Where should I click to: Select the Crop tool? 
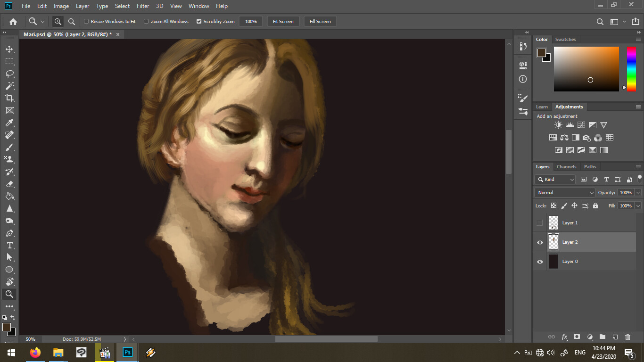pyautogui.click(x=9, y=98)
